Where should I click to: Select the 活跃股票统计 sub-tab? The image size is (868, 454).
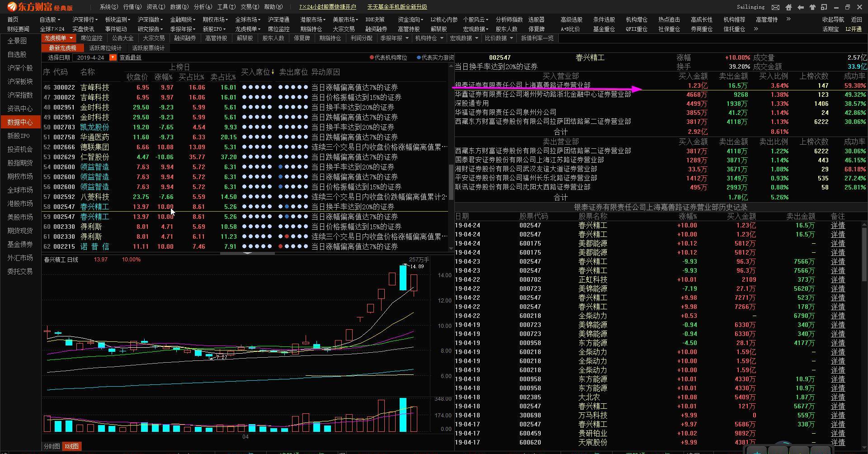[x=148, y=48]
